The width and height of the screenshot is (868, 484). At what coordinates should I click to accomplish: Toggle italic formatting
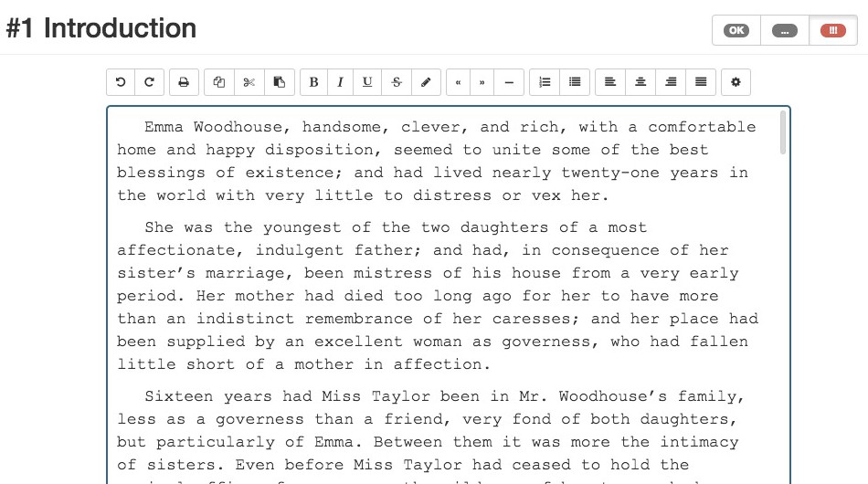[x=341, y=82]
